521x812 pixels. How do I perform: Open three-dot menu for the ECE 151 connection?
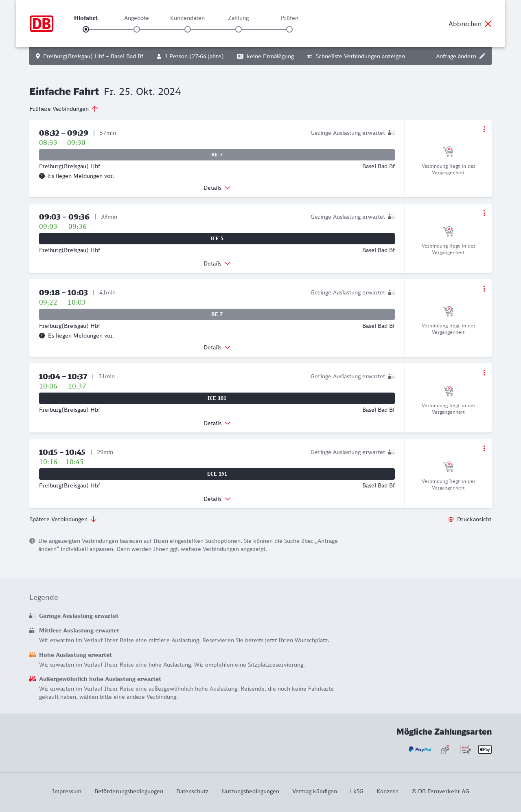click(484, 448)
